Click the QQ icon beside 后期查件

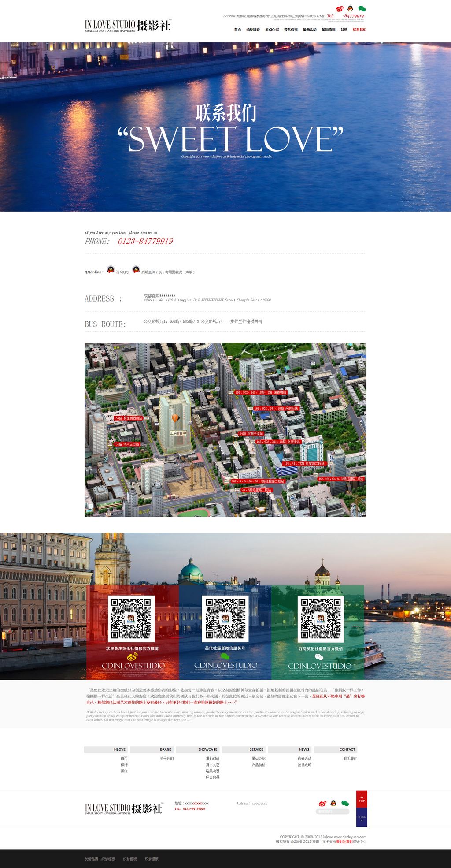(x=136, y=270)
